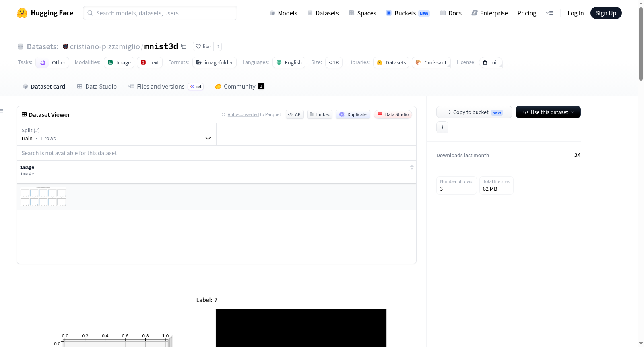Open the additional navigation menu icon
Image resolution: width=644 pixels, height=347 pixels.
coord(549,13)
